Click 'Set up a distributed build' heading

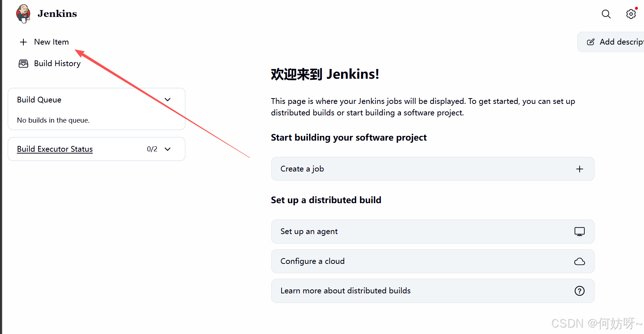click(326, 200)
